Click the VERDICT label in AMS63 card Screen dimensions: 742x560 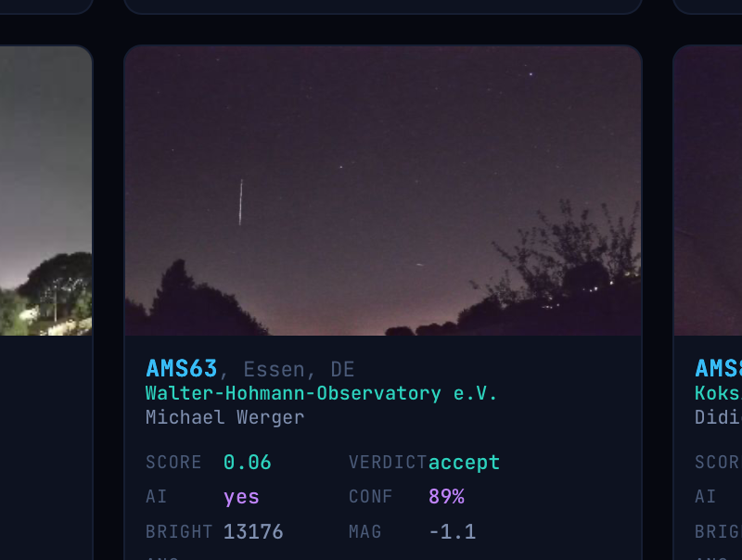click(388, 463)
